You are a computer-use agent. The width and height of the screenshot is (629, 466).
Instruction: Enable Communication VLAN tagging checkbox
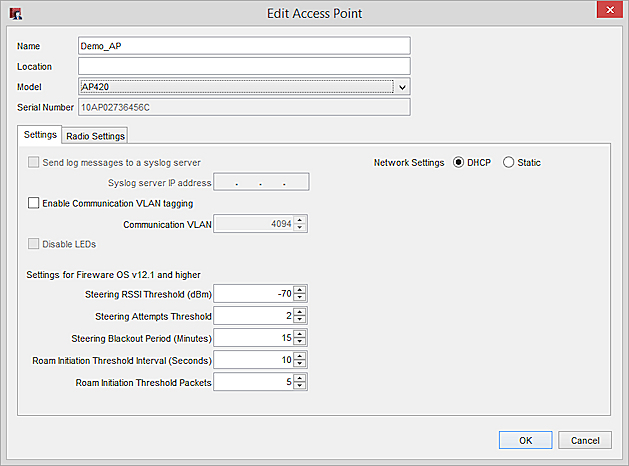[35, 203]
